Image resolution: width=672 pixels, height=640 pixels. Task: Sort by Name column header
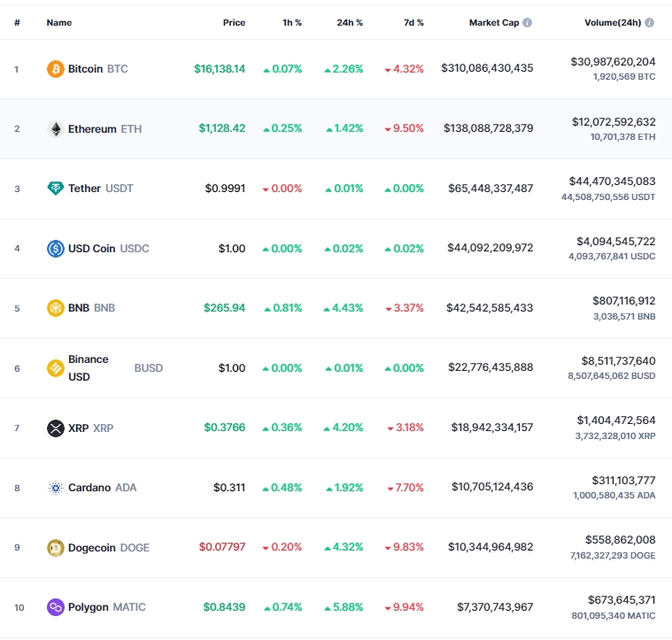point(59,23)
